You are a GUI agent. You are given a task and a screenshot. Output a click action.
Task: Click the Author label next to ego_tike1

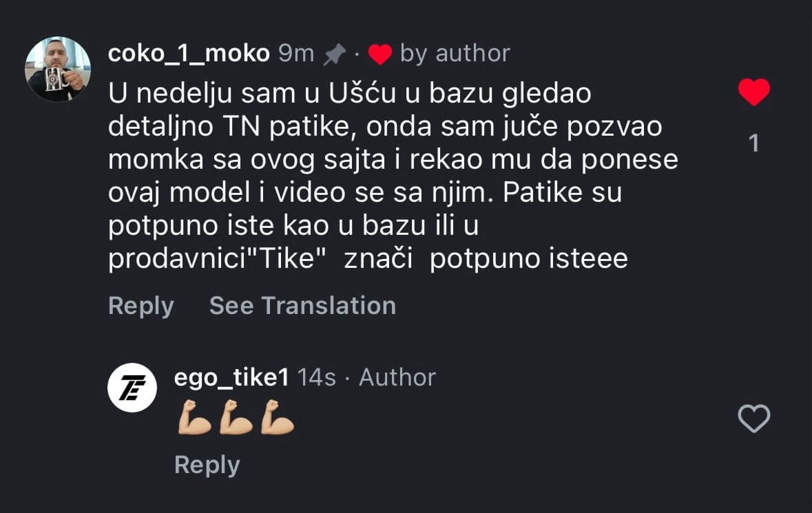(395, 377)
